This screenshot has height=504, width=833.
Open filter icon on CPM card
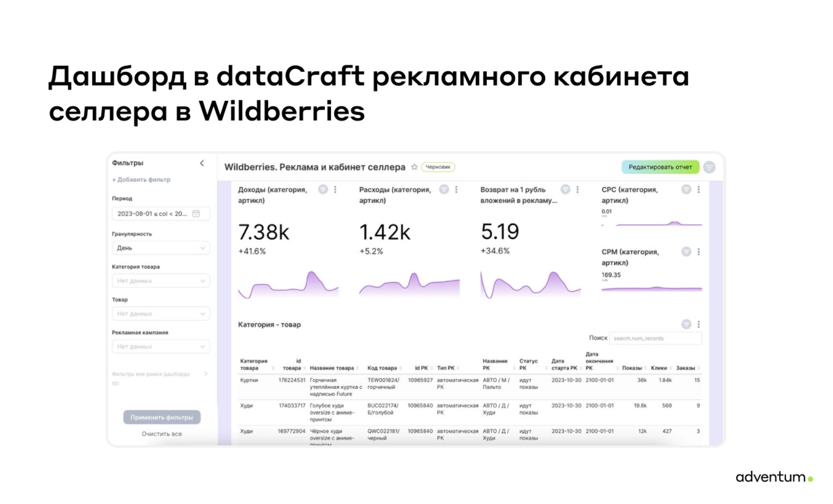(686, 252)
